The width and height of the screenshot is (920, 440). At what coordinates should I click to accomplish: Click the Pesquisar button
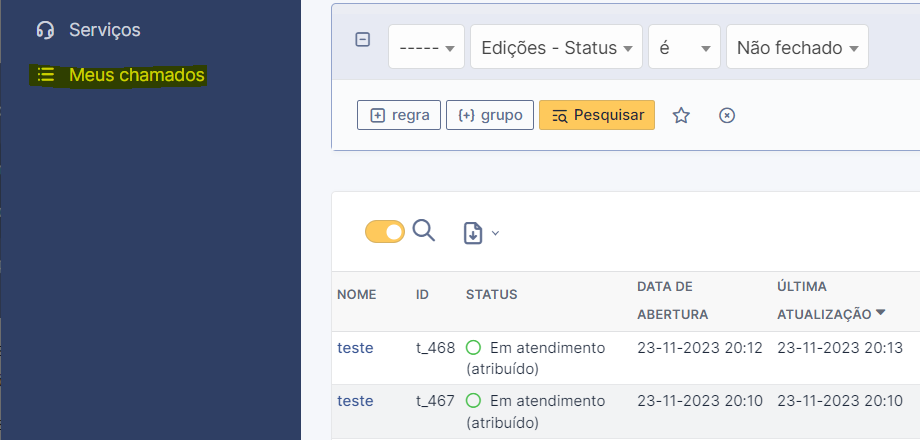[597, 115]
